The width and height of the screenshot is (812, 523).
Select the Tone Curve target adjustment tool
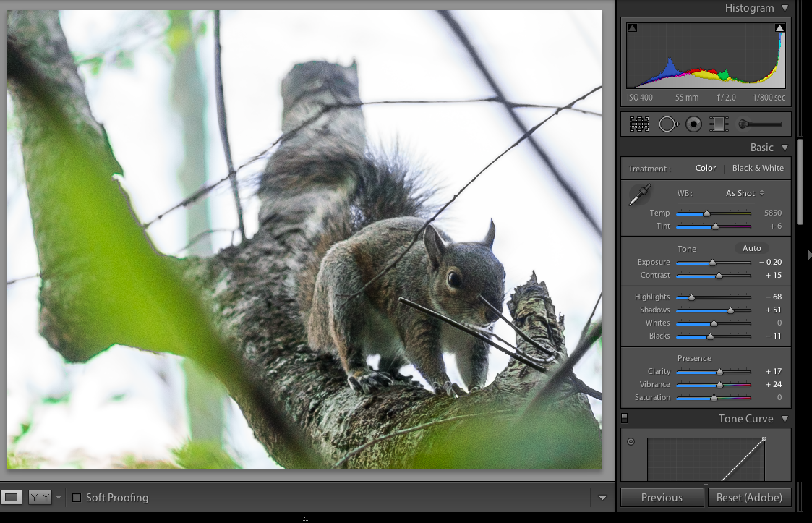pyautogui.click(x=631, y=441)
